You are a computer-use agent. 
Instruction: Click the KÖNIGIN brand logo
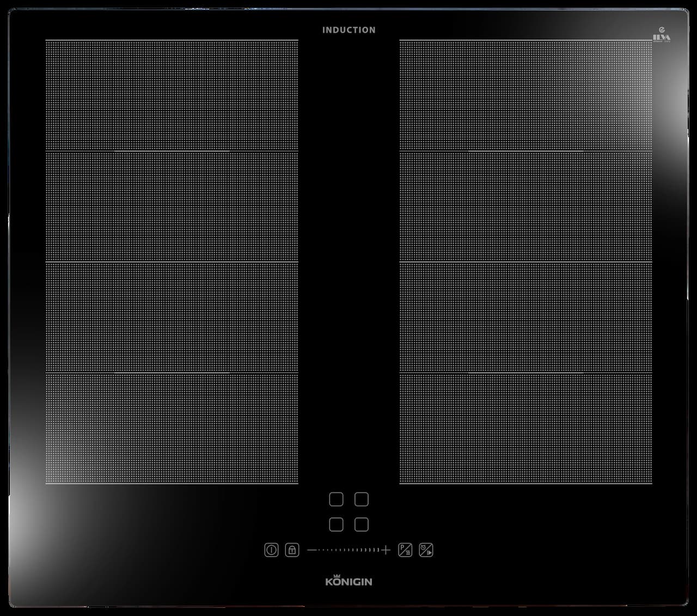348,581
